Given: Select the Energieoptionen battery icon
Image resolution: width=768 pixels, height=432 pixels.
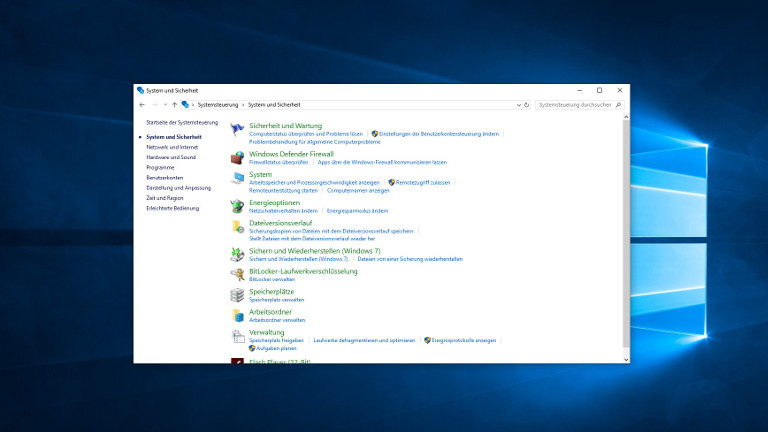Looking at the screenshot, I should [237, 206].
